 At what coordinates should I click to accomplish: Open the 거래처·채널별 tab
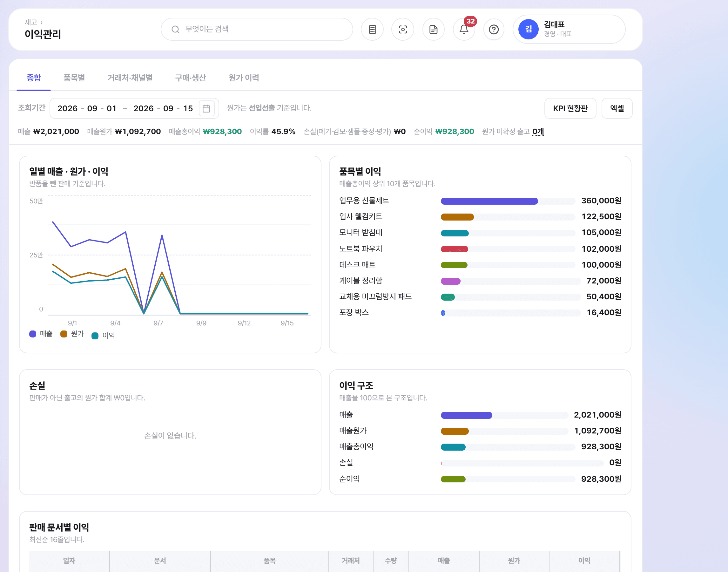[x=130, y=78]
